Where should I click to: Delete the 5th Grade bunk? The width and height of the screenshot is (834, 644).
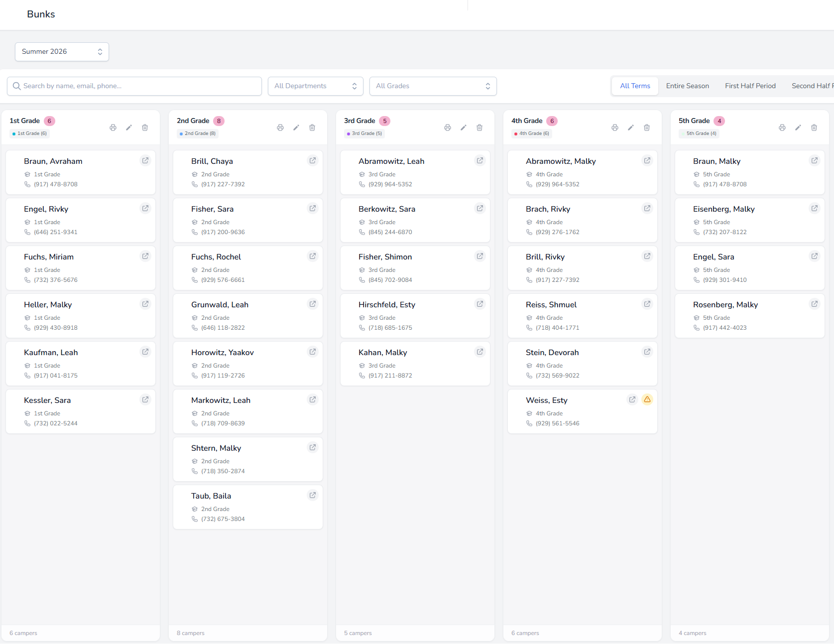point(814,128)
